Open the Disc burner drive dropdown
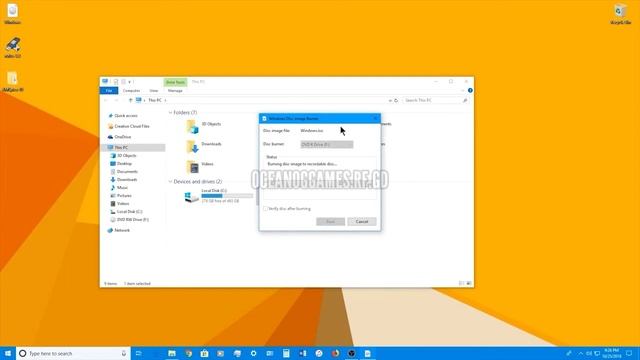Image resolution: width=640 pixels, height=360 pixels. point(327,144)
